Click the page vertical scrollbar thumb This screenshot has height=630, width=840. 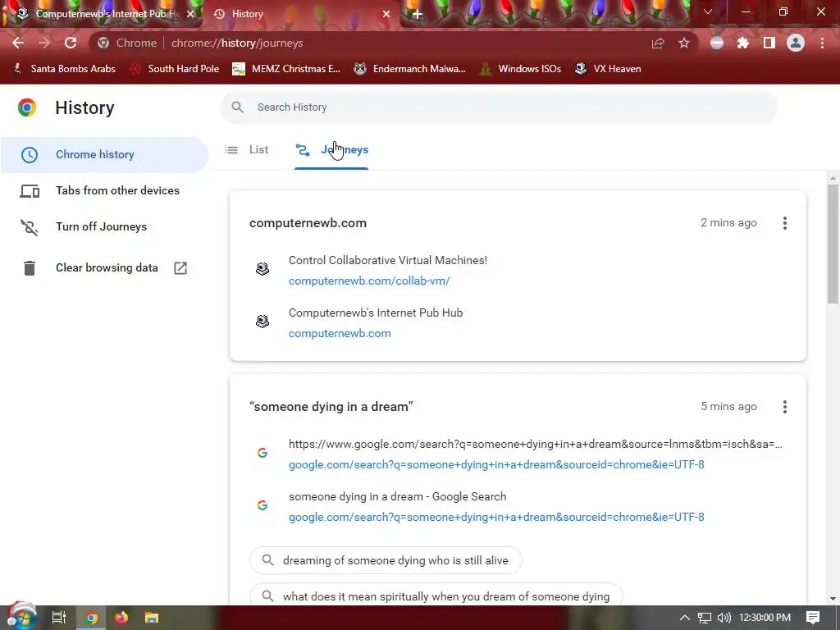(833, 244)
